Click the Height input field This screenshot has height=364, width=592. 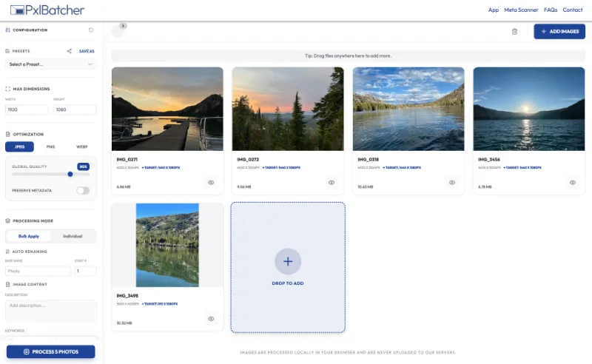pyautogui.click(x=75, y=109)
